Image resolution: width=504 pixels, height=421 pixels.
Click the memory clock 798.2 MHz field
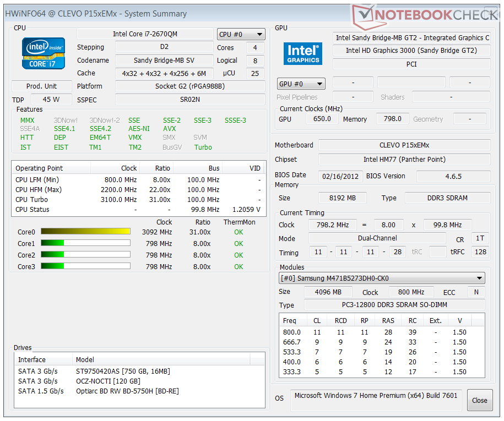[x=332, y=225]
